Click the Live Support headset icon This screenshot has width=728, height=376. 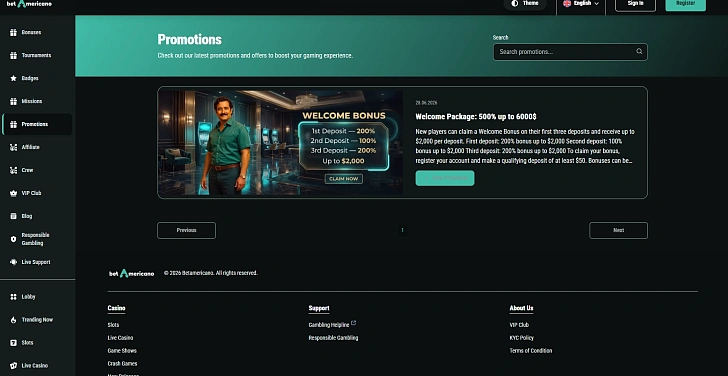click(x=13, y=262)
